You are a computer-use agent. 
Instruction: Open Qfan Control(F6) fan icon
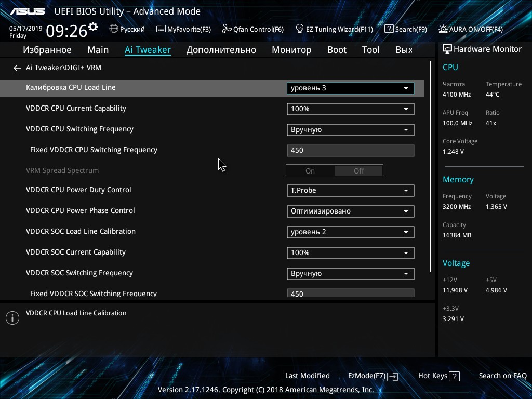tap(227, 29)
